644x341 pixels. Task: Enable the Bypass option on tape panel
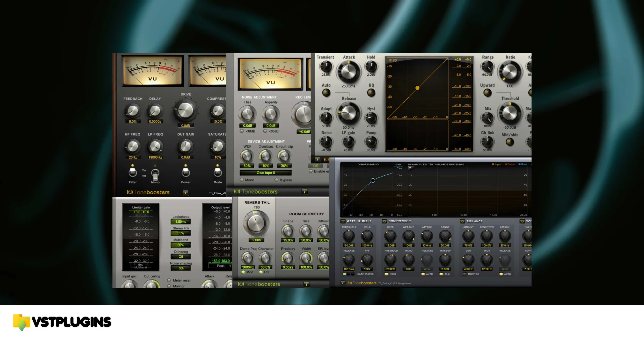coord(276,180)
